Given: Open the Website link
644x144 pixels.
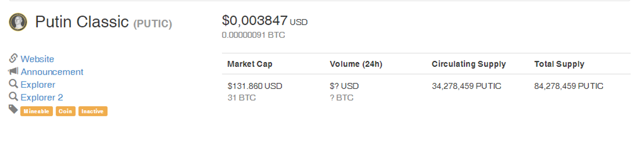Looking at the screenshot, I should click(37, 59).
